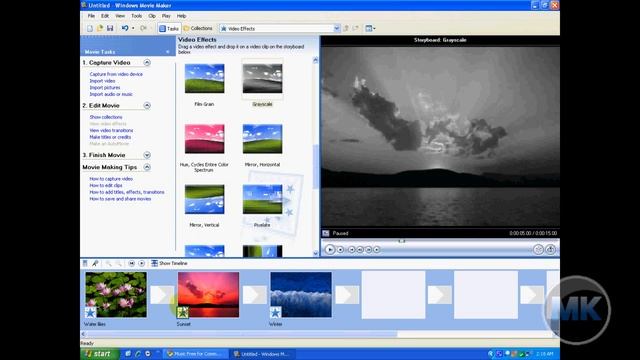The height and width of the screenshot is (360, 640).
Task: Click the Show collections link
Action: click(x=106, y=117)
